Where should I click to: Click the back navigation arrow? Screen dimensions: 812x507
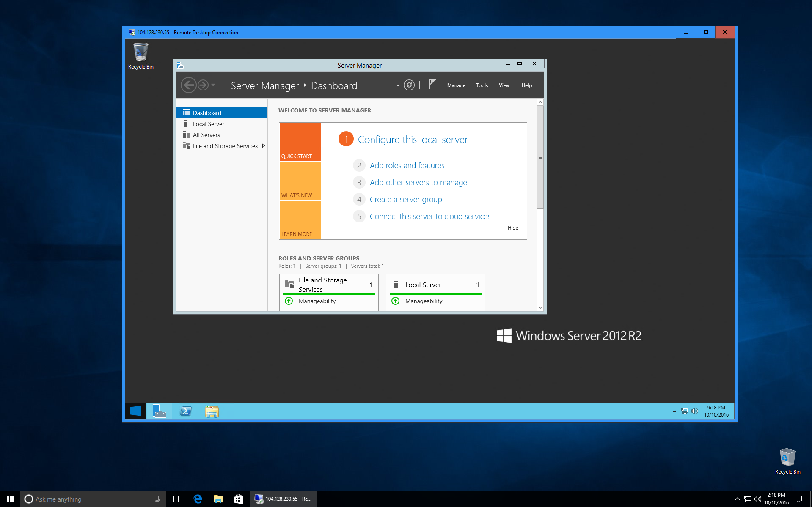(x=189, y=85)
